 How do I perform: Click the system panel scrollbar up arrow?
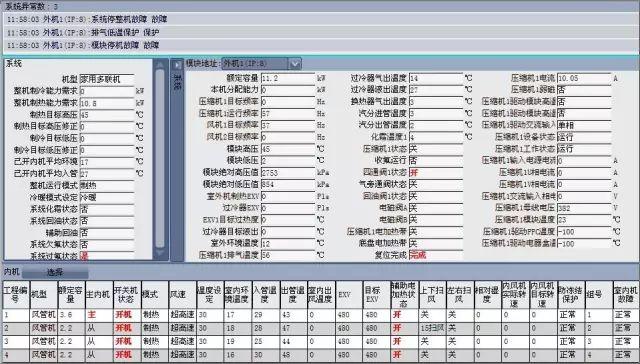point(160,64)
